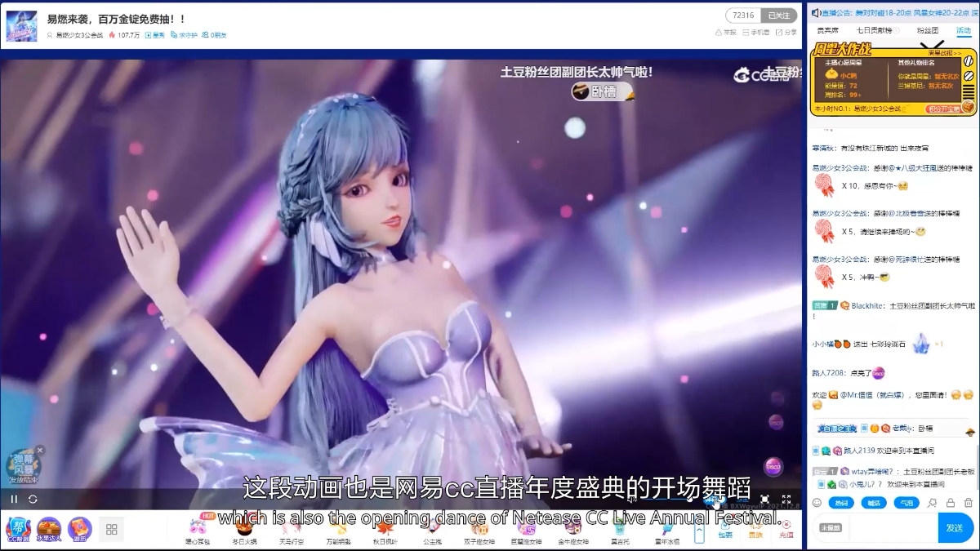Click the purple disco icon on video
The height and width of the screenshot is (551, 980).
pyautogui.click(x=773, y=467)
